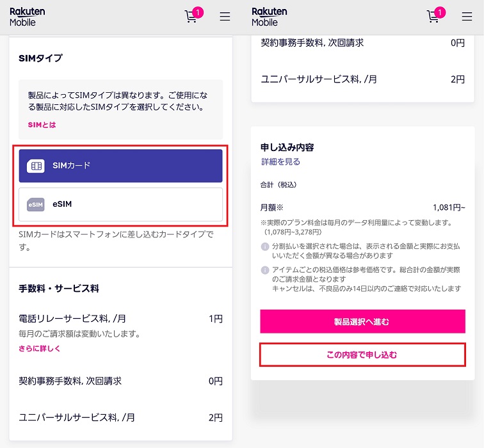Viewport: 484px width, 448px height.
Task: Click the この内容で申し込む button
Action: point(362,355)
